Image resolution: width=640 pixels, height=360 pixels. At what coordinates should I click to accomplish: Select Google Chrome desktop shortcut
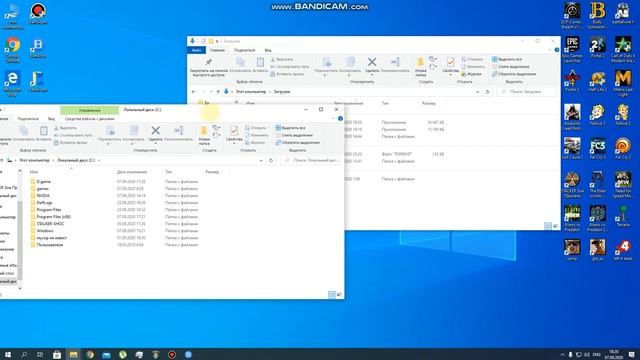pyautogui.click(x=13, y=50)
